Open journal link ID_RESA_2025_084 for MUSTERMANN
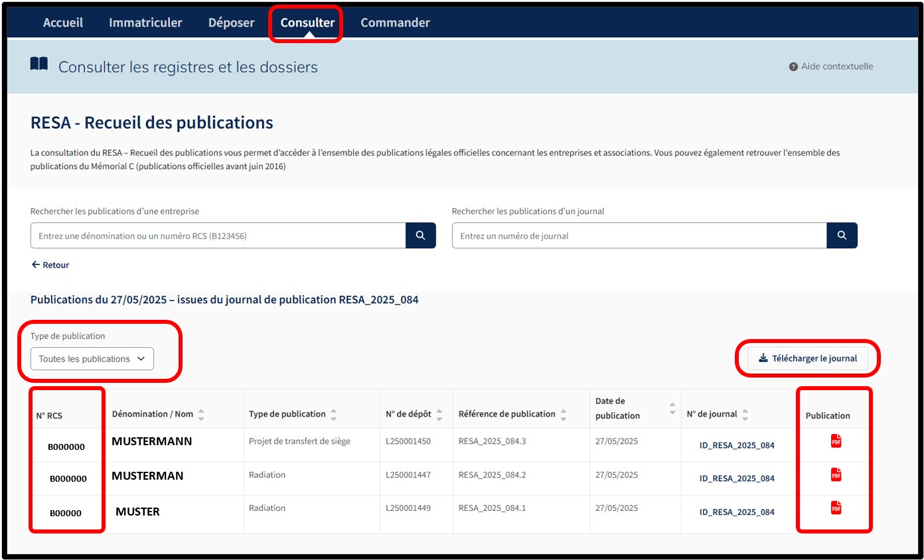This screenshot has height=560, width=924. tap(737, 445)
